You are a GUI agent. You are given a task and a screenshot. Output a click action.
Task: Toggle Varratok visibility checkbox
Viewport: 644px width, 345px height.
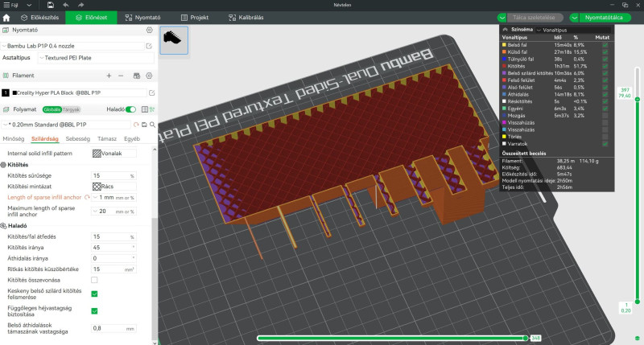605,144
